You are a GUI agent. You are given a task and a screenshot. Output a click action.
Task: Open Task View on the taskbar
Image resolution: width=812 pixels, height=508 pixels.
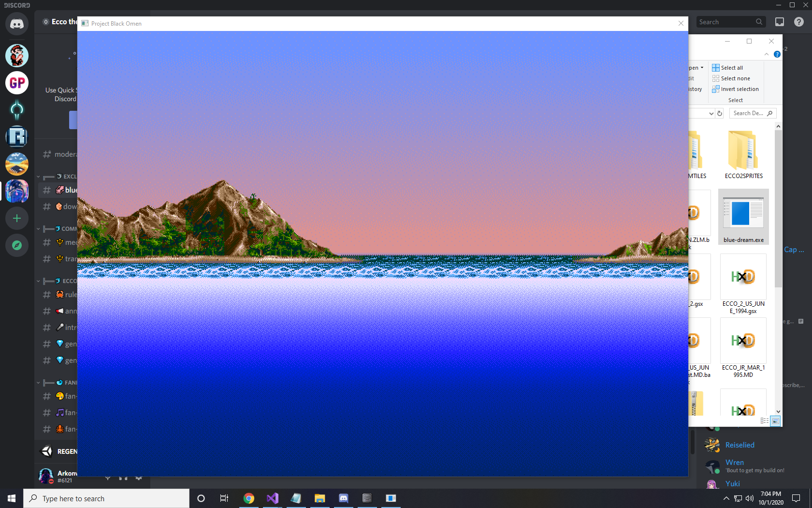click(x=224, y=498)
